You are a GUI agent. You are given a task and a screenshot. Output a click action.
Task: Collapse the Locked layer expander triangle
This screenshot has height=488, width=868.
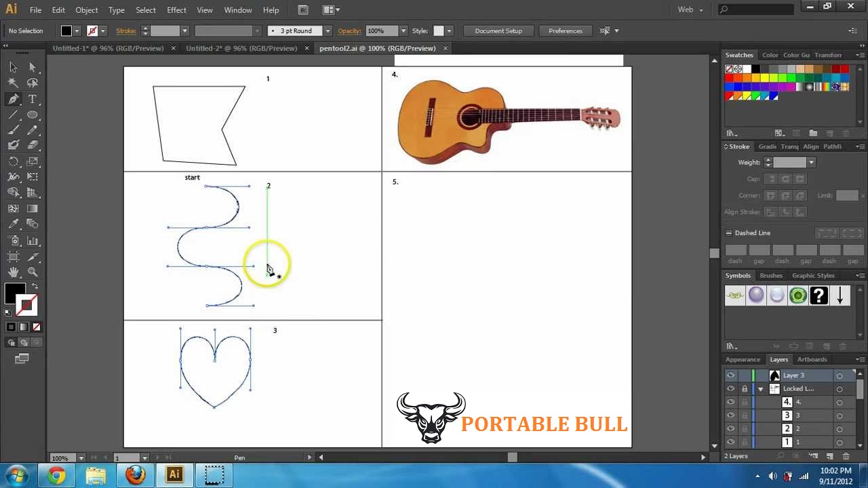759,388
